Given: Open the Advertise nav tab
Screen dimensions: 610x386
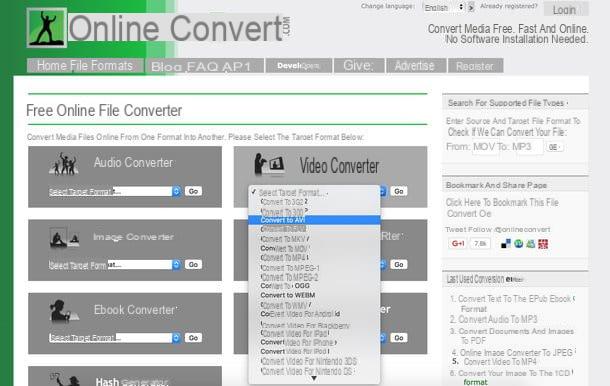Looking at the screenshot, I should click(416, 65).
